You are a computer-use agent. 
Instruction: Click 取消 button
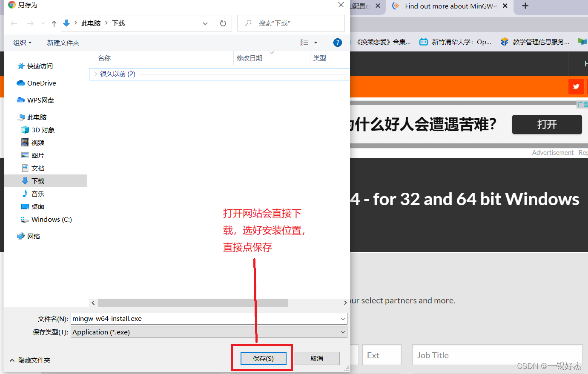coord(317,358)
